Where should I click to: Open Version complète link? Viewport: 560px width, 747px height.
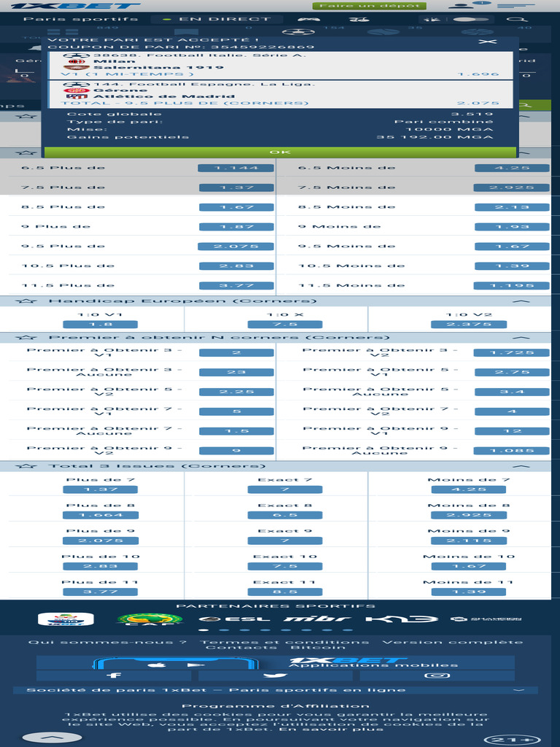452,642
